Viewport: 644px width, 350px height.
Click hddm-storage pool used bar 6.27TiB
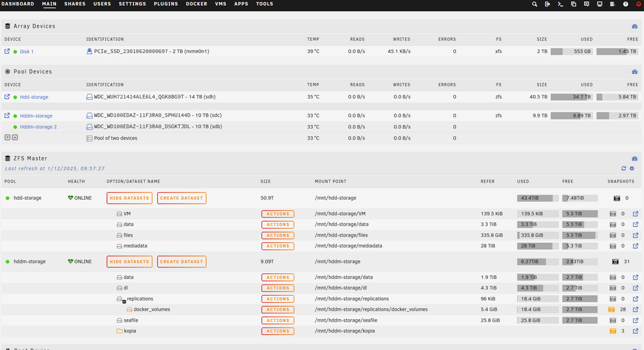coord(538,262)
